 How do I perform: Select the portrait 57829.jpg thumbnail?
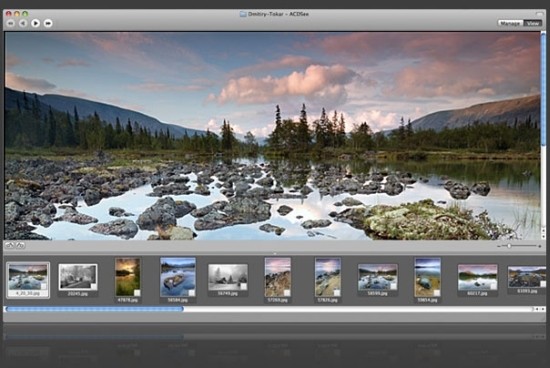328,277
